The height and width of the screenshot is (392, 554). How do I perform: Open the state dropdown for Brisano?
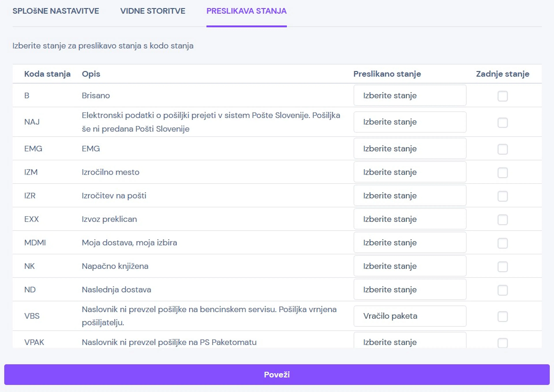[410, 95]
